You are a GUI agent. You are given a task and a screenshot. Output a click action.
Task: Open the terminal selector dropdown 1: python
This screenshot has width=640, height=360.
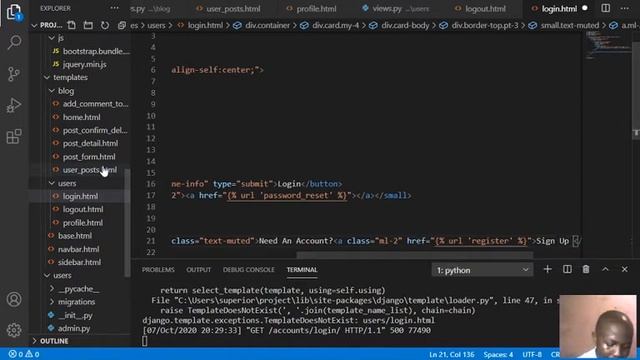(482, 270)
